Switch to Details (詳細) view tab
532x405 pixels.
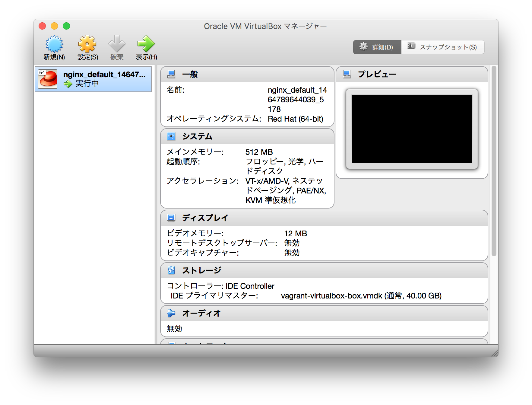[377, 47]
